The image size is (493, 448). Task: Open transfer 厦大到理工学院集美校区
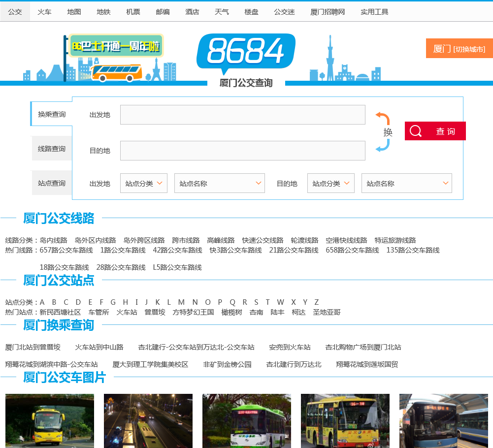coord(150,364)
